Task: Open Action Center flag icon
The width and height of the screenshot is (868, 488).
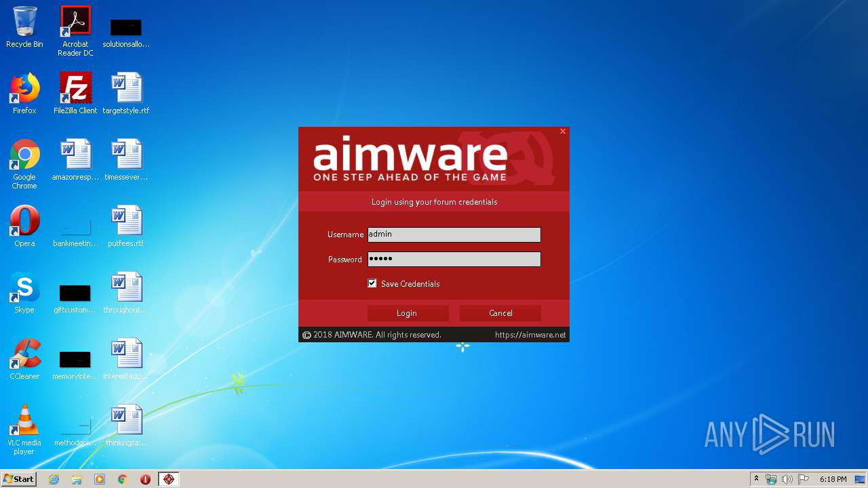Action: pyautogui.click(x=804, y=479)
